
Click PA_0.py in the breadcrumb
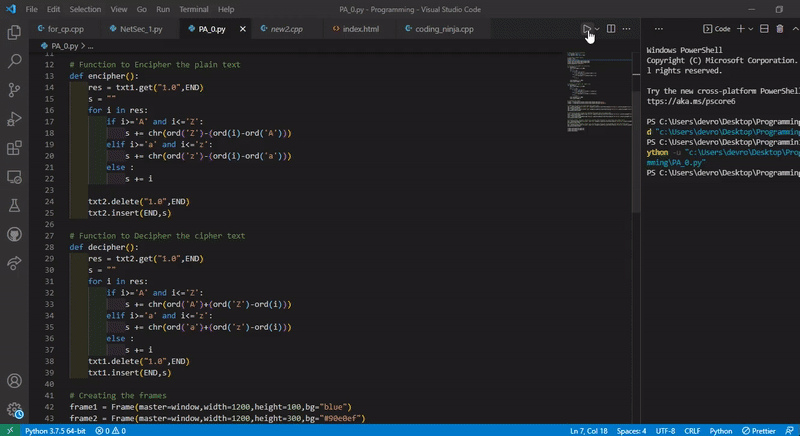coord(64,46)
